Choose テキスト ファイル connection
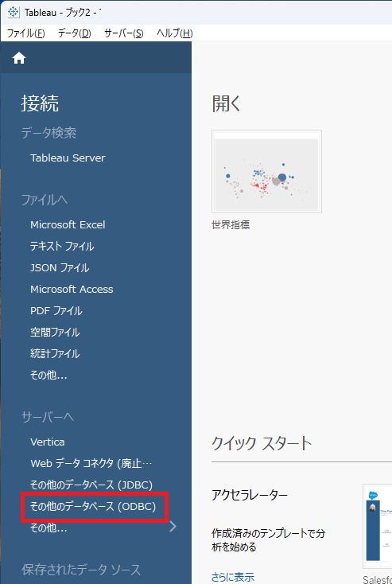The width and height of the screenshot is (392, 584). pos(62,246)
